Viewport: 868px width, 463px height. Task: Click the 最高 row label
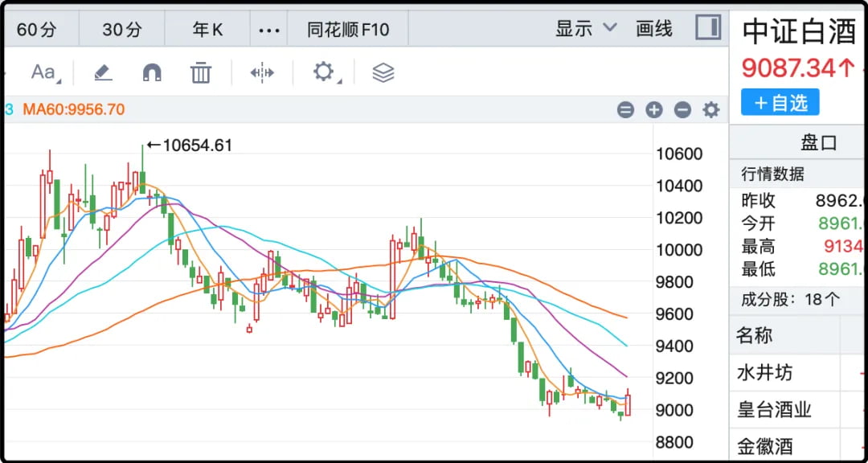coord(759,247)
